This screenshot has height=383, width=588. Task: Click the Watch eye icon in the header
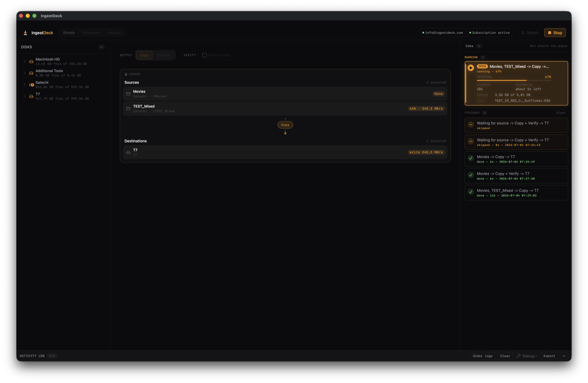(x=523, y=33)
